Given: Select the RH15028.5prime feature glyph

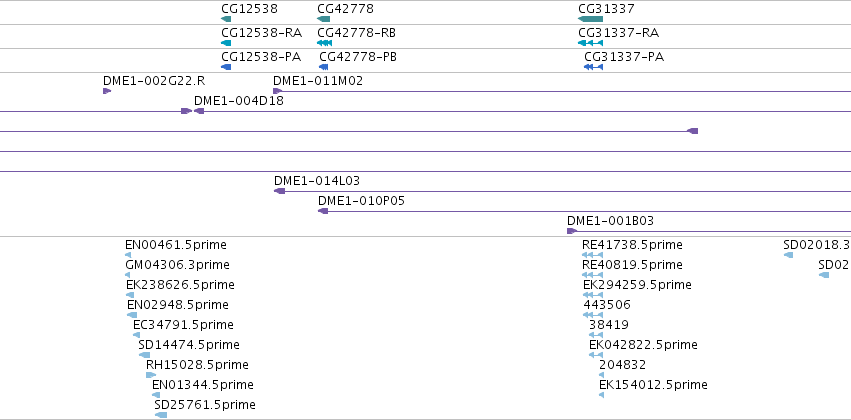Looking at the screenshot, I should coord(151,375).
